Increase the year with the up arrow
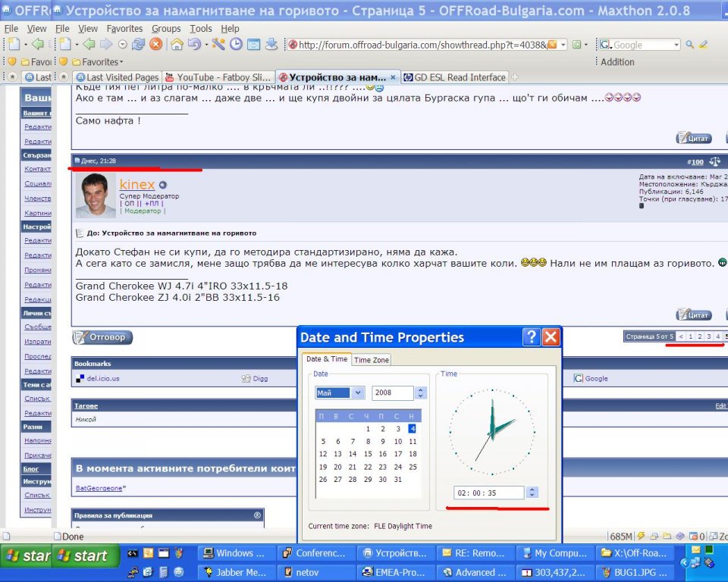This screenshot has height=582, width=728. pos(421,390)
